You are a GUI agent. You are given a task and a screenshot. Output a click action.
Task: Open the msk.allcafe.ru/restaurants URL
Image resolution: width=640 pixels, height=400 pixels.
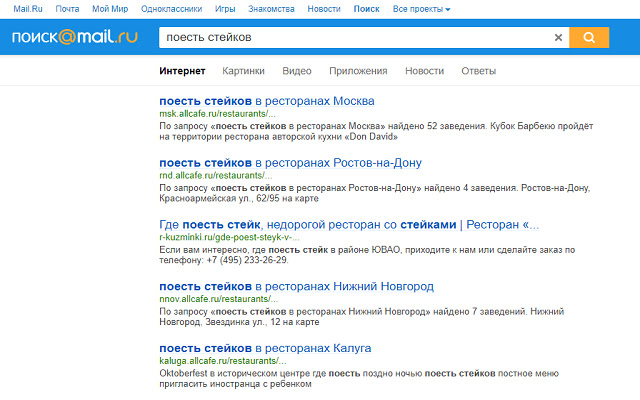[218, 114]
